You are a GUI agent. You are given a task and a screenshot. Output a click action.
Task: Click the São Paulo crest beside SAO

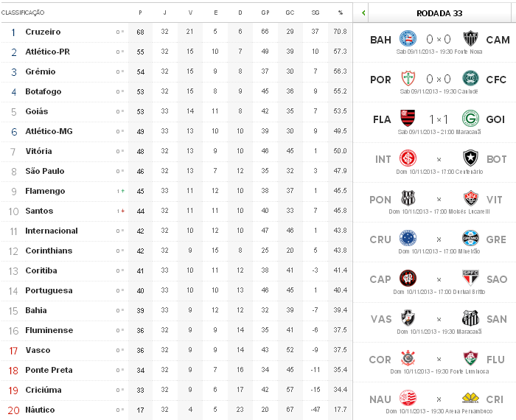point(470,278)
